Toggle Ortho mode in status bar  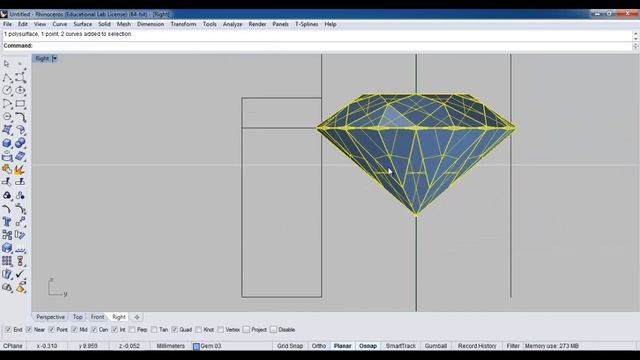(319, 346)
